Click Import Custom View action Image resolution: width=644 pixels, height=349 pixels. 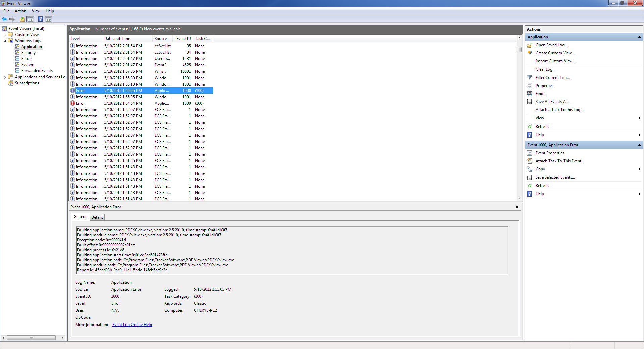pyautogui.click(x=555, y=61)
